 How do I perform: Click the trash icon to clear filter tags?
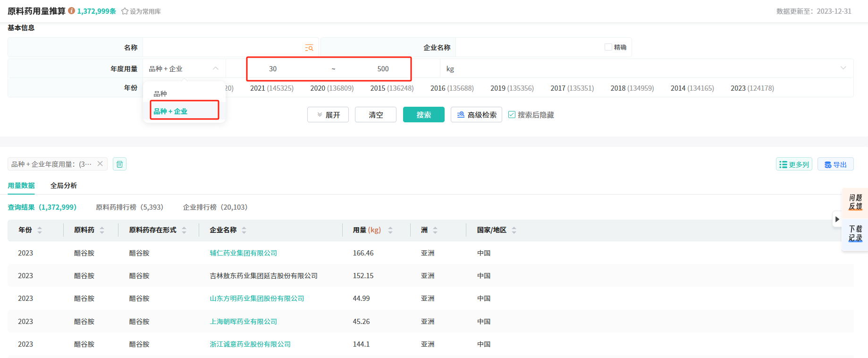tap(119, 164)
